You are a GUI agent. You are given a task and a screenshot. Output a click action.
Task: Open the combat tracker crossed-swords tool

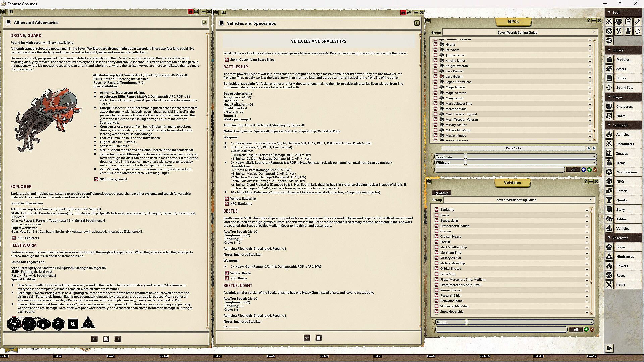(609, 22)
